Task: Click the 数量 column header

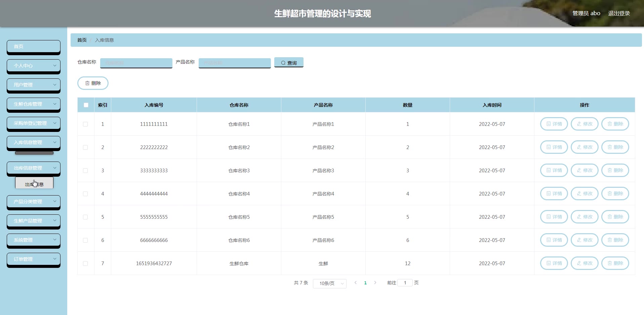Action: pyautogui.click(x=408, y=105)
